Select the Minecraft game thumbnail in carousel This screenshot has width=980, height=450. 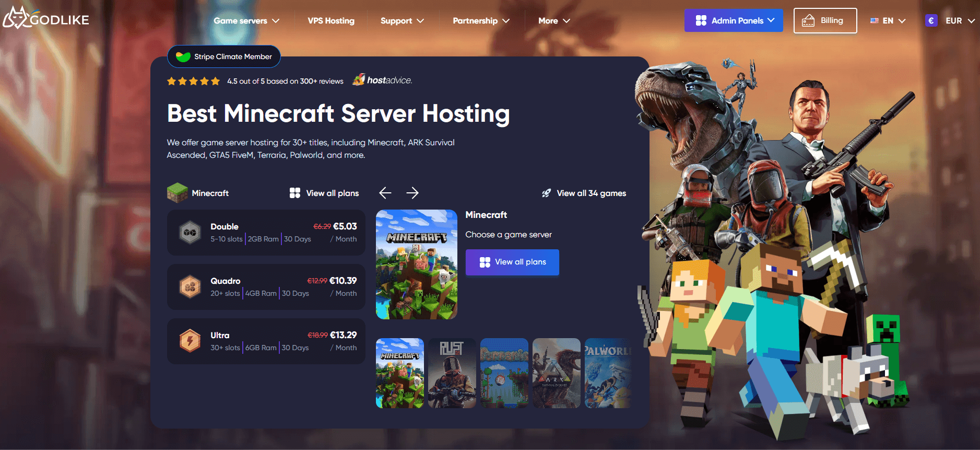point(400,373)
